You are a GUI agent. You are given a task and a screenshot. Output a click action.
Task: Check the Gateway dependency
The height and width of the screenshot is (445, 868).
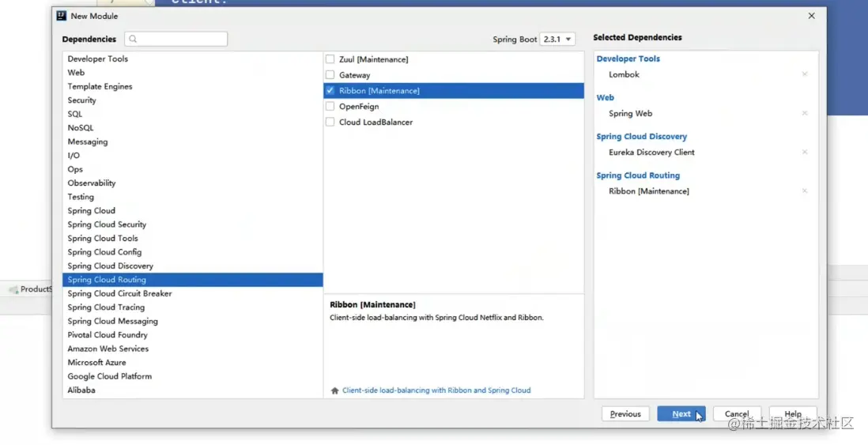pyautogui.click(x=330, y=75)
